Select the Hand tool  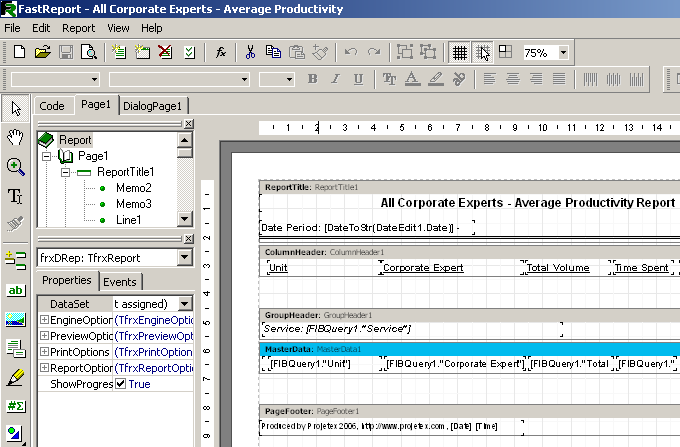[15, 136]
